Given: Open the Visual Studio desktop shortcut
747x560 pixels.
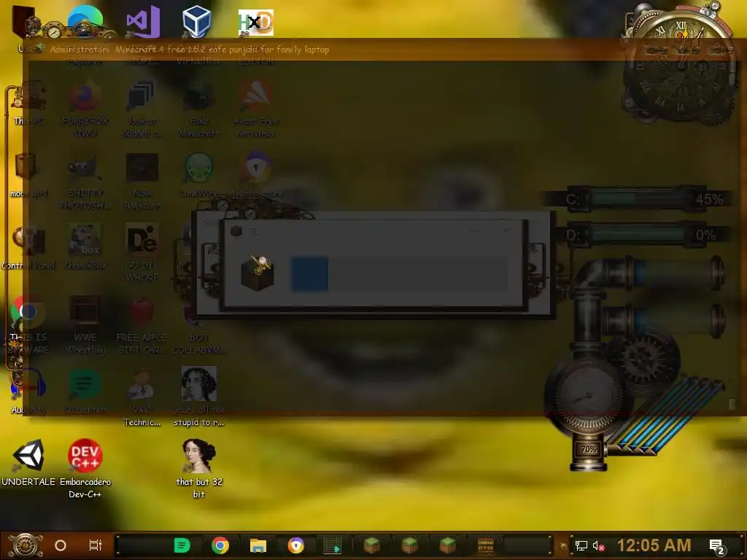Looking at the screenshot, I should click(142, 21).
